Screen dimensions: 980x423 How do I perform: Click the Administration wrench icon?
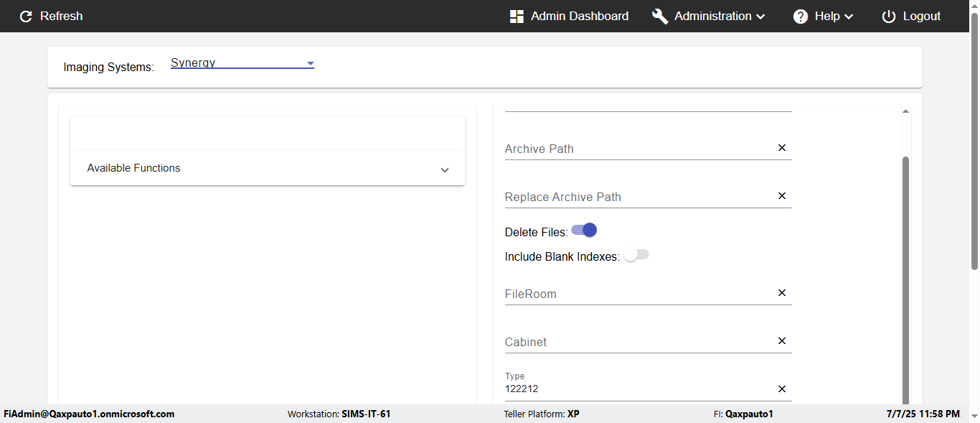[x=660, y=17]
